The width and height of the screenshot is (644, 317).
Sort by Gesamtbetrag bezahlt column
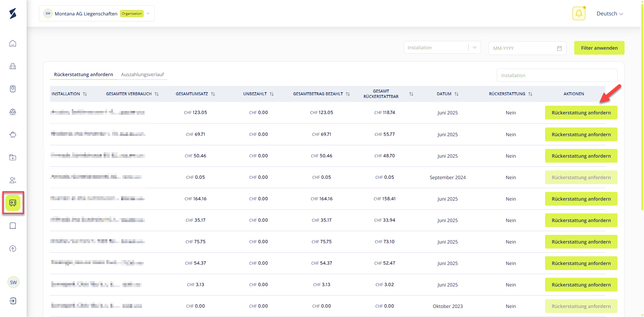pyautogui.click(x=348, y=94)
